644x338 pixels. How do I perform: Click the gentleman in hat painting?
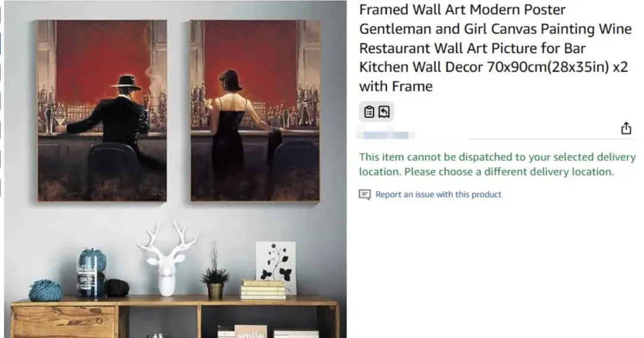coord(103,110)
